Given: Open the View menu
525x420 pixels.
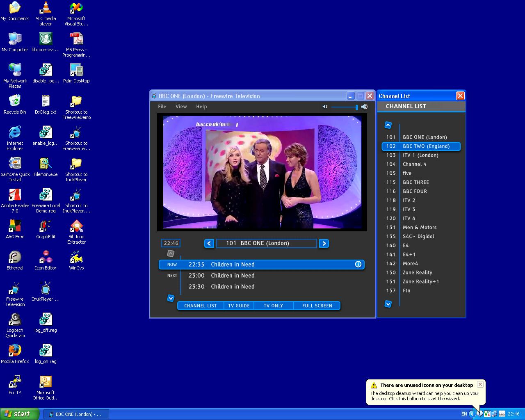Looking at the screenshot, I should 181,107.
